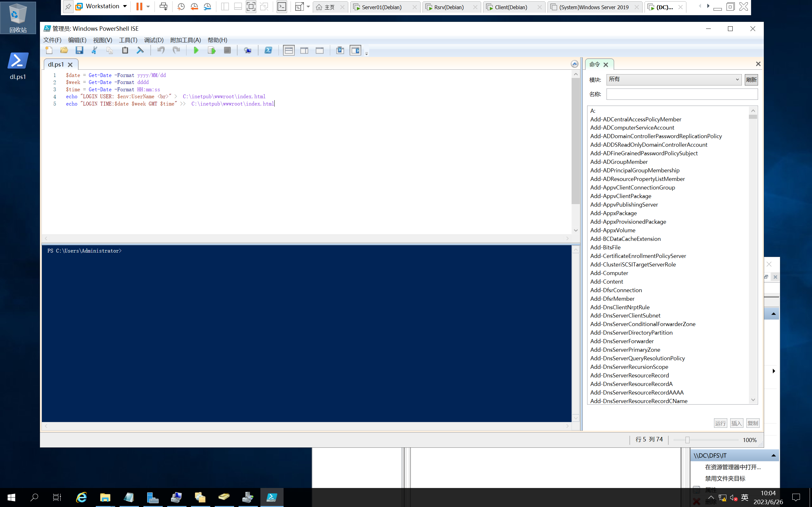This screenshot has height=507, width=812.
Task: Click the New Script icon
Action: tap(49, 50)
